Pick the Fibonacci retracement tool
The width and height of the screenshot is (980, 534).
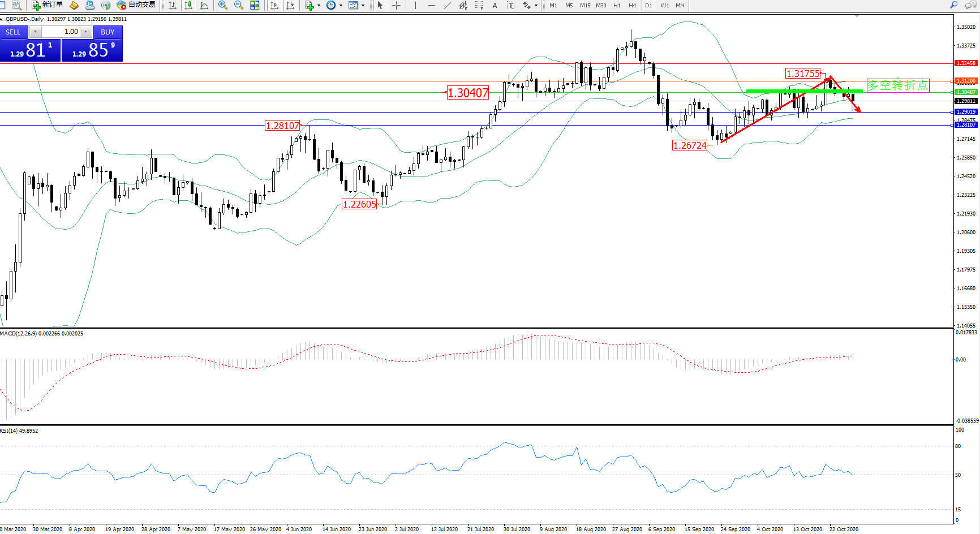[x=479, y=5]
